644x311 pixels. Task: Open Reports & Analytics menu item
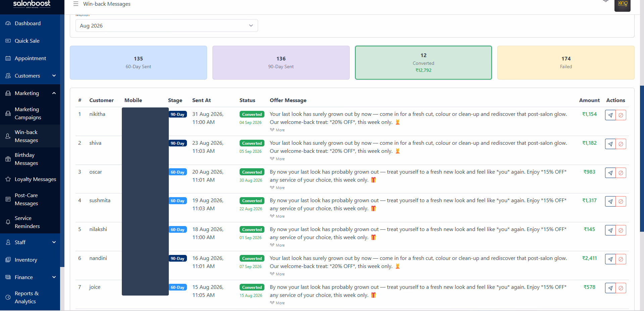tap(30, 298)
